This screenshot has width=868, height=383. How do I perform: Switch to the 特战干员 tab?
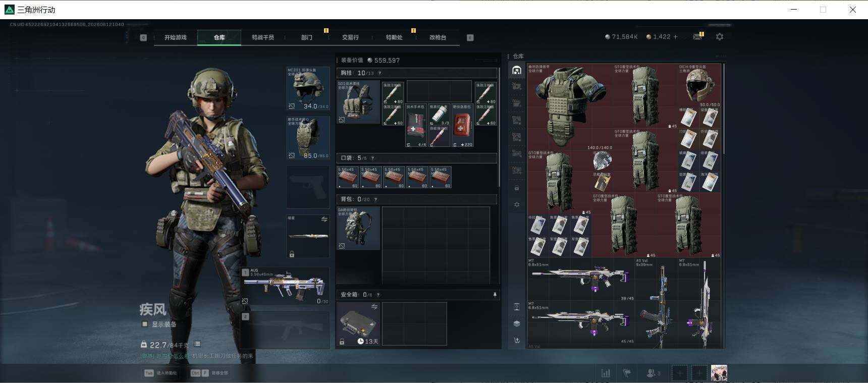[263, 37]
